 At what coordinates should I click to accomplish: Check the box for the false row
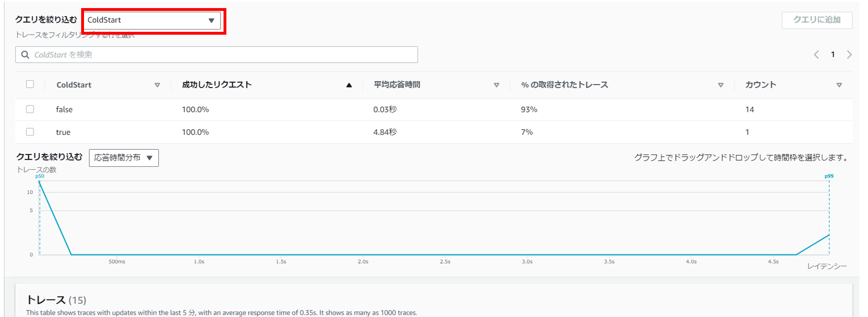click(30, 109)
